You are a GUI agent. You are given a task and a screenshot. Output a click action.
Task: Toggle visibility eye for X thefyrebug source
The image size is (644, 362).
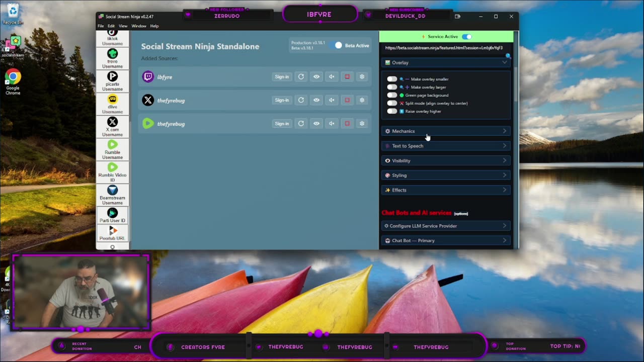click(316, 100)
